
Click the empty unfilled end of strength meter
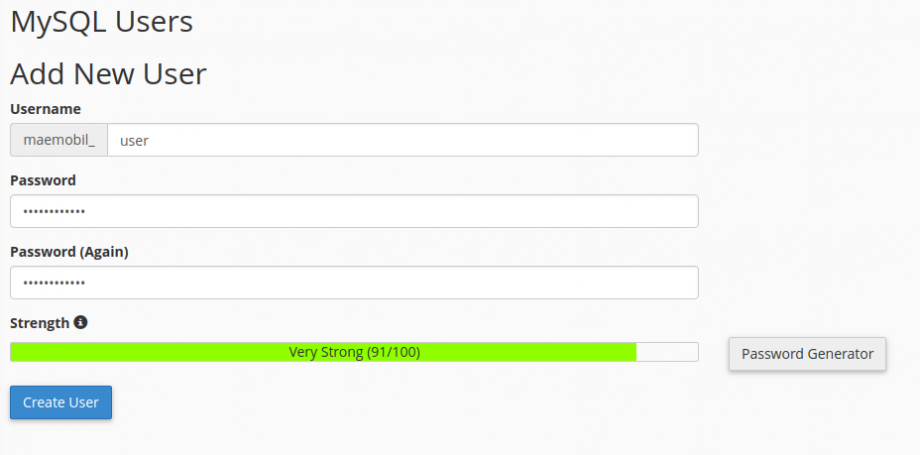click(x=667, y=352)
